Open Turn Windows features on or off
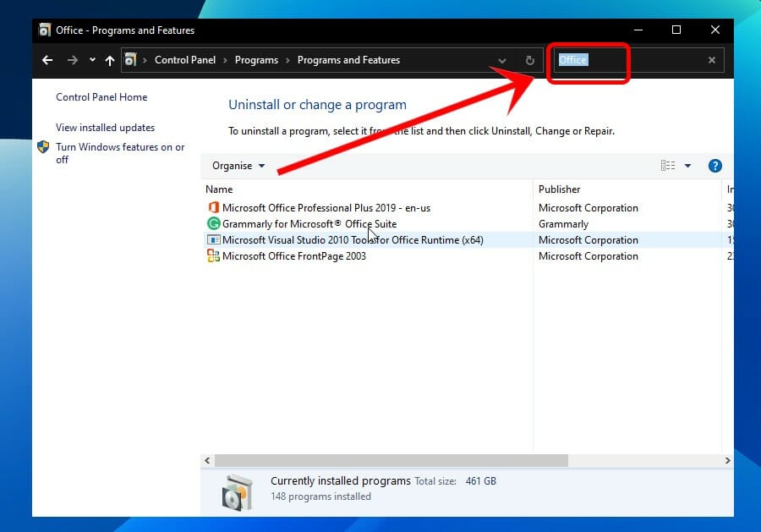This screenshot has height=532, width=761. coord(120,153)
